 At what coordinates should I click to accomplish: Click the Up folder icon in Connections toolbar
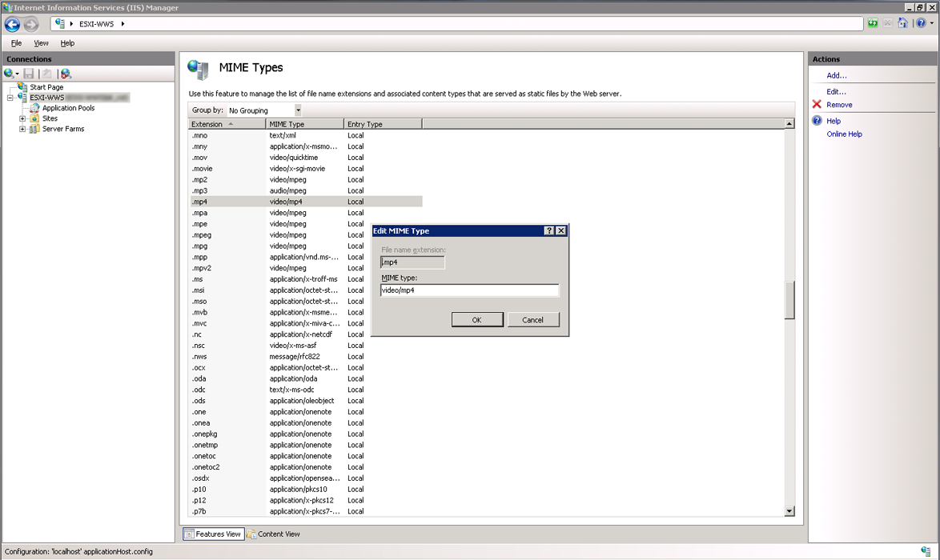[46, 74]
